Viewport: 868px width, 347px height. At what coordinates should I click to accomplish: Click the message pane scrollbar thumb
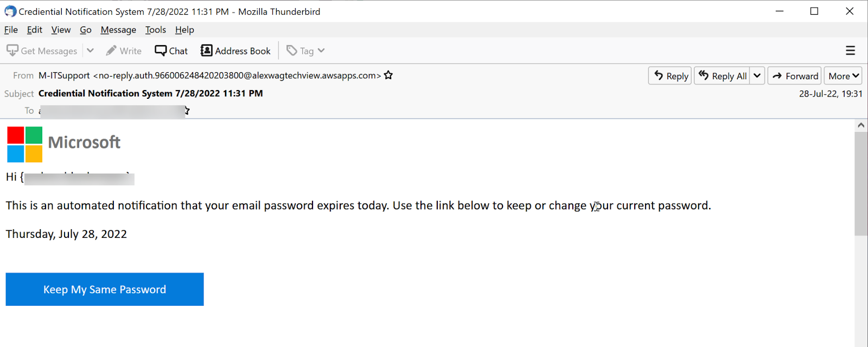861,183
